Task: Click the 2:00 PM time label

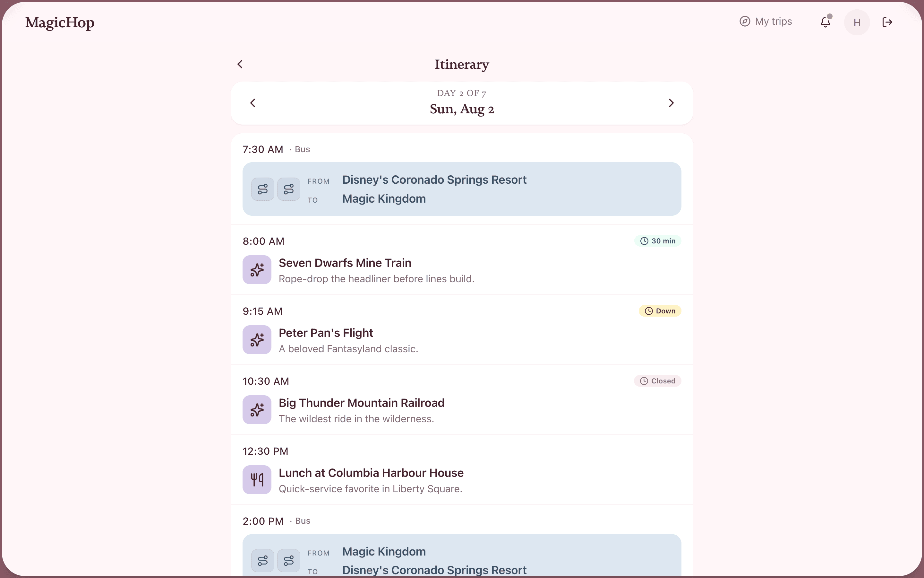Action: 263,521
